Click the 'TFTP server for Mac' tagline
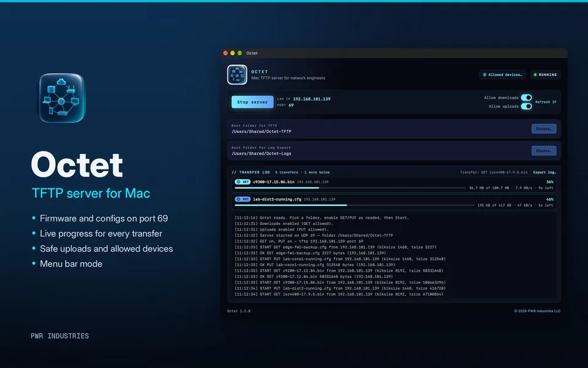 coord(91,193)
